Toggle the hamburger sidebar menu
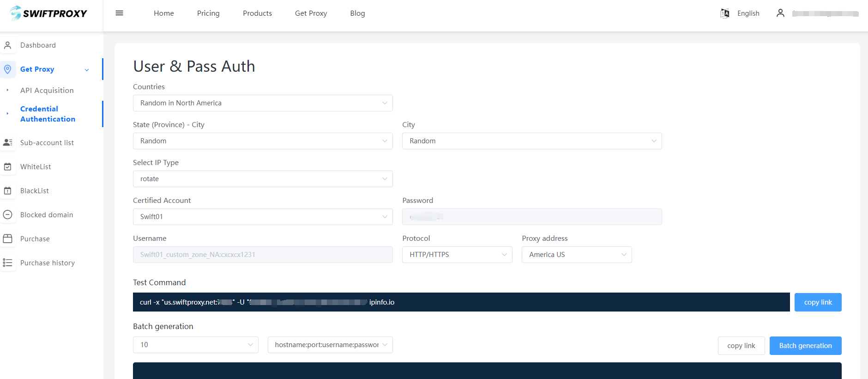 pos(120,13)
